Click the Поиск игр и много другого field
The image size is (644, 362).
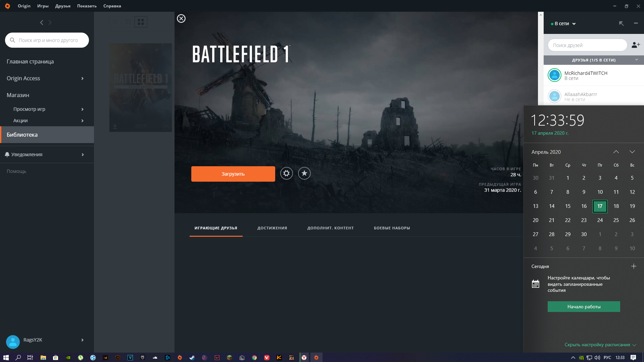(x=47, y=40)
